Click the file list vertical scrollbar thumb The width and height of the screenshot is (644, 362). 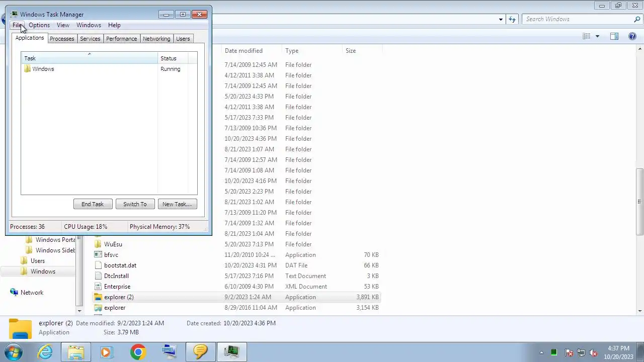click(640, 202)
